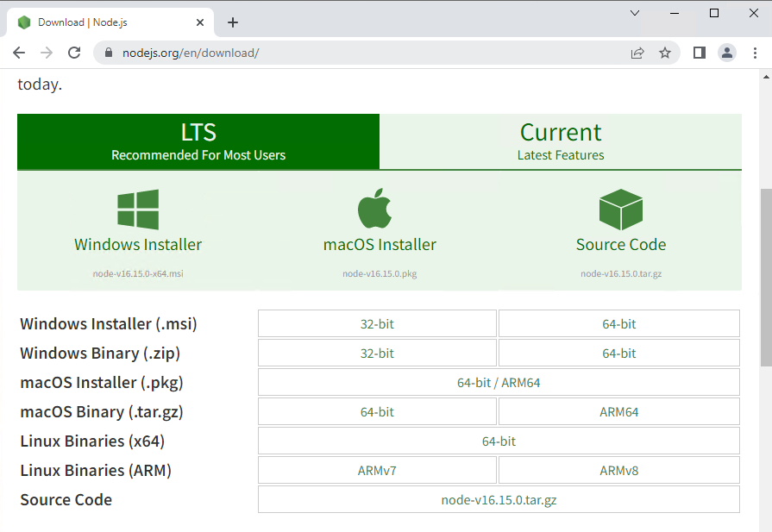The image size is (772, 532).
Task: Click the scrollbar up arrow
Action: coord(766,77)
